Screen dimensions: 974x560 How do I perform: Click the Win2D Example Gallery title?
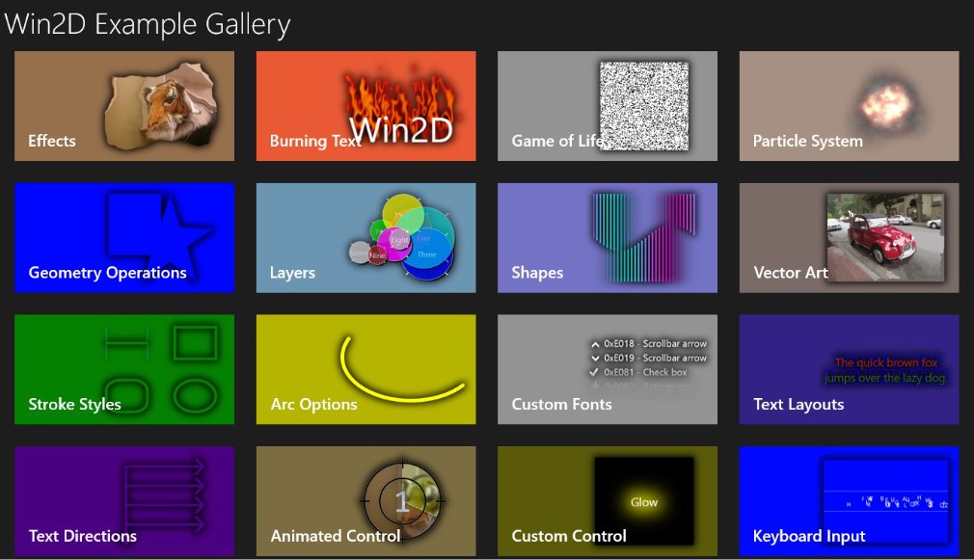click(148, 23)
